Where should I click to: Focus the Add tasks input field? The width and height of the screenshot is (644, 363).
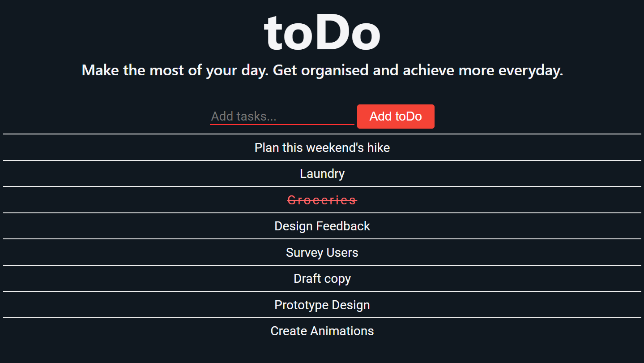[282, 117]
